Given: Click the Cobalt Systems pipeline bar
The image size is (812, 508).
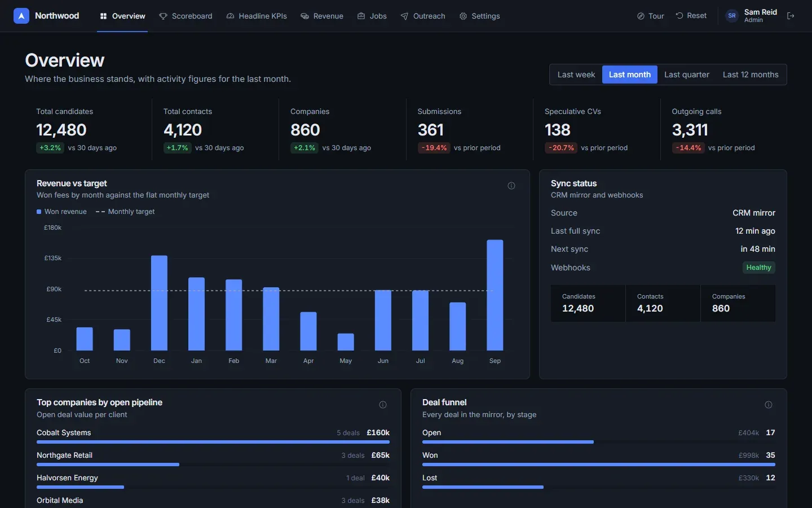Looking at the screenshot, I should point(213,442).
